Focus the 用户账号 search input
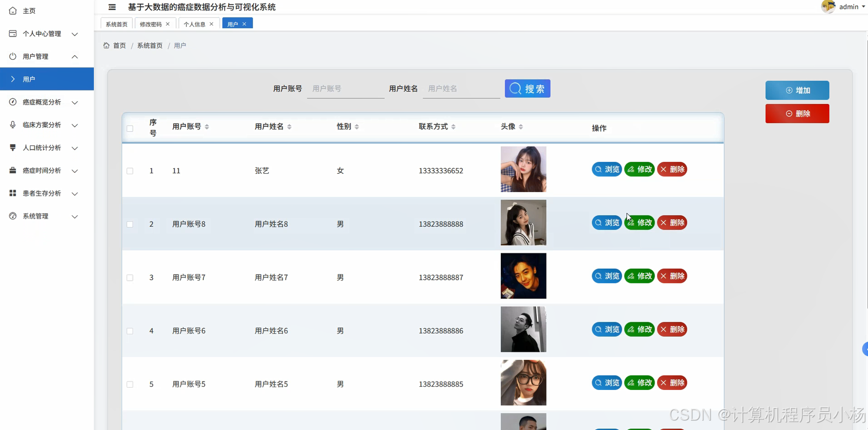Image resolution: width=868 pixels, height=430 pixels. [346, 89]
